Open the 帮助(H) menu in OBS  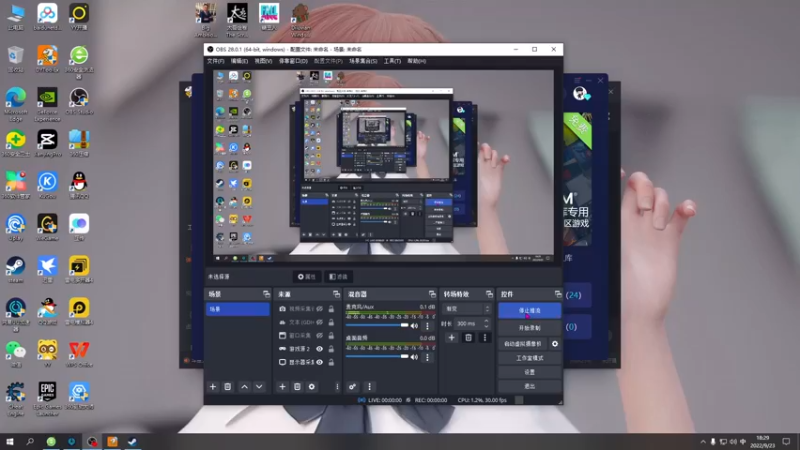point(416,61)
